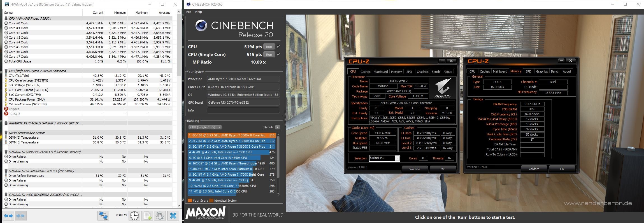Collapse the S.M.A.R.T.: ST2000DM001 group
The image size is (644, 223).
[x=6, y=171]
